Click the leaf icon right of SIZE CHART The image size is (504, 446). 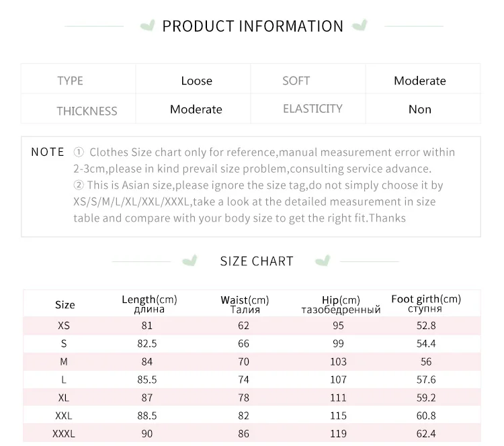click(x=323, y=260)
